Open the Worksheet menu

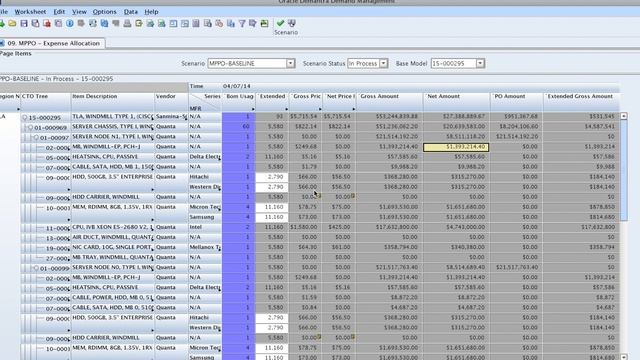point(30,12)
